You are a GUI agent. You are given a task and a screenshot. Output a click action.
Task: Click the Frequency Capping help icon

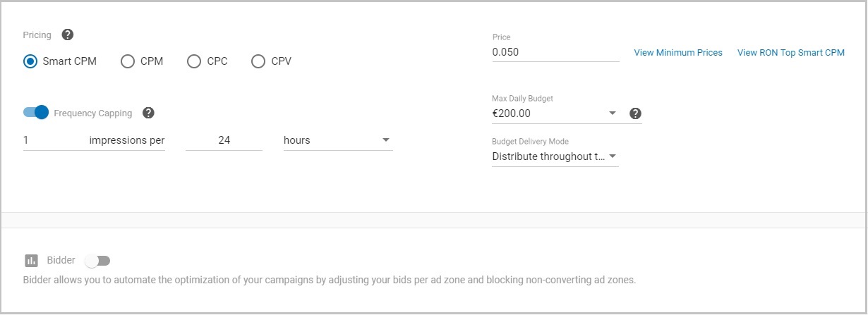[x=148, y=113]
